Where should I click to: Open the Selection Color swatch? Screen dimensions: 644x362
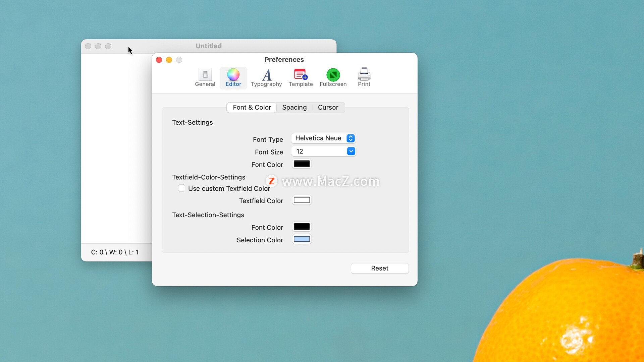coord(302,239)
